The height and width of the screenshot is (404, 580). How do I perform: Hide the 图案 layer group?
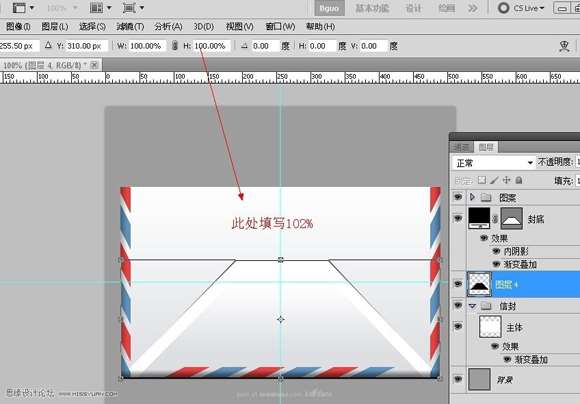coord(458,197)
